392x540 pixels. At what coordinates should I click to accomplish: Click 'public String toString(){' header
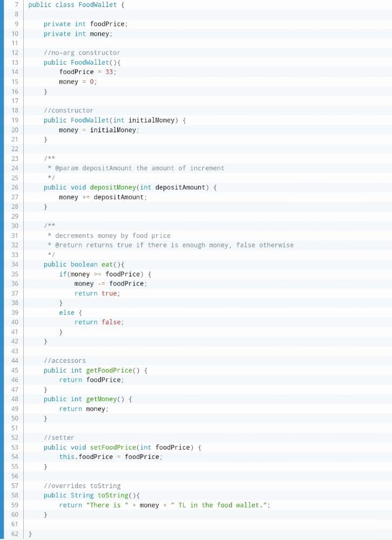tap(92, 495)
